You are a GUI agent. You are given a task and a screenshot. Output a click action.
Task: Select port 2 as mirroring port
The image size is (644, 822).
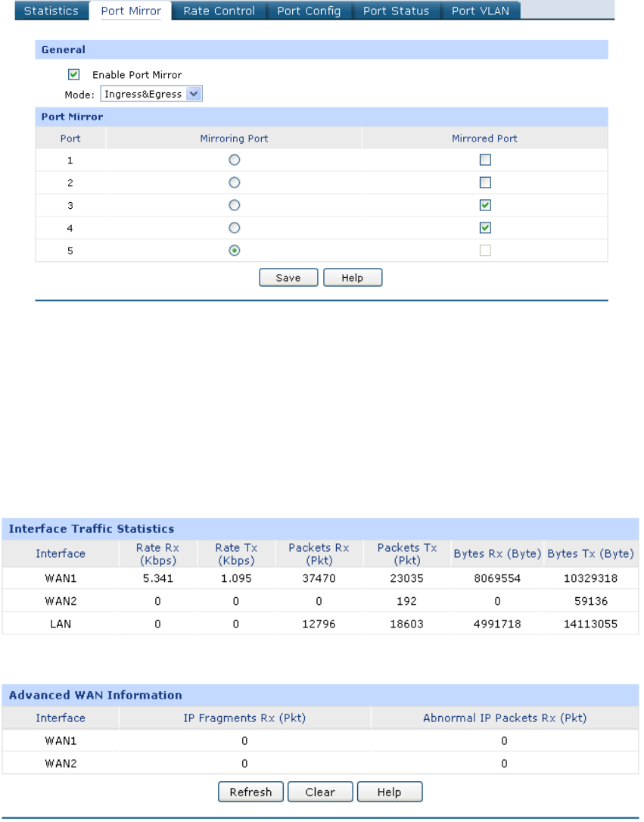235,182
